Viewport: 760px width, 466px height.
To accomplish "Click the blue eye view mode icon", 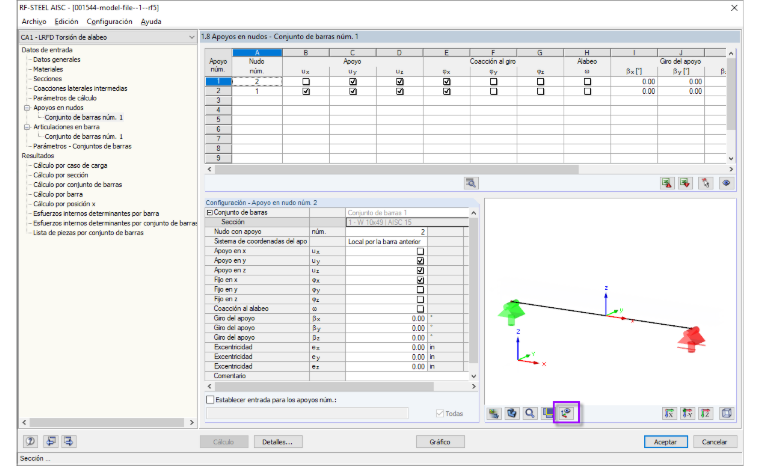I will 726,183.
